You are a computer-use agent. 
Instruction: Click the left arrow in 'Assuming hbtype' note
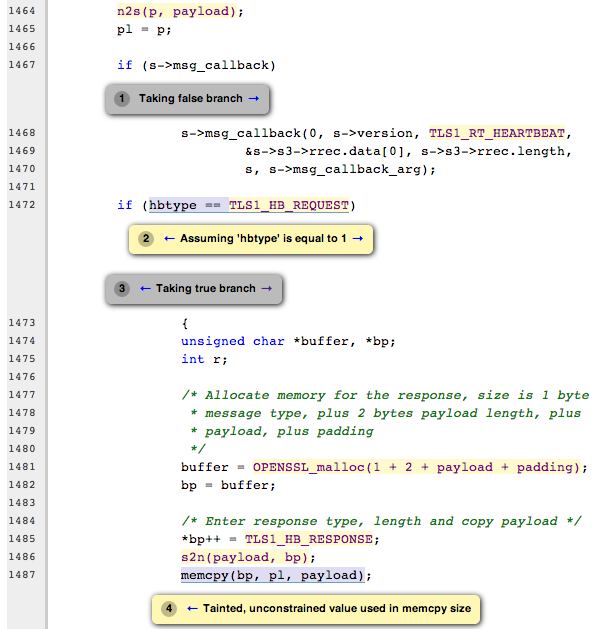click(170, 239)
